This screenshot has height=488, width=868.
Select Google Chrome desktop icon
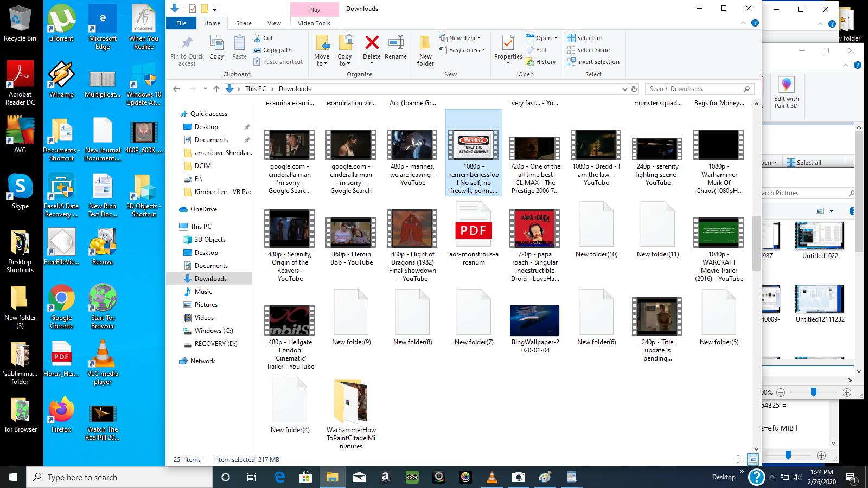point(61,306)
